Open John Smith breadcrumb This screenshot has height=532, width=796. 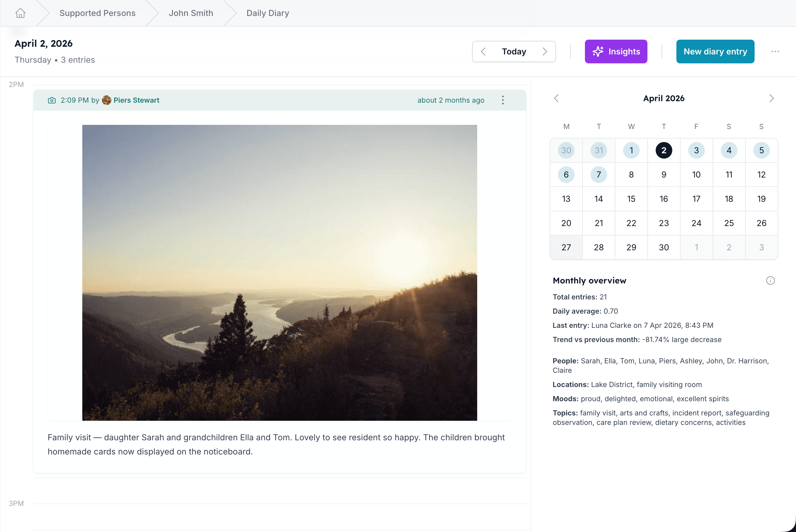191,13
